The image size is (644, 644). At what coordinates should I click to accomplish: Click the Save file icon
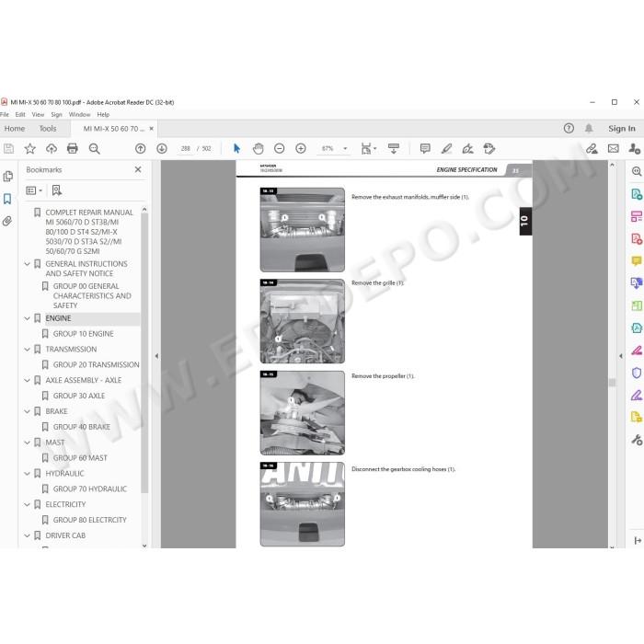point(8,149)
